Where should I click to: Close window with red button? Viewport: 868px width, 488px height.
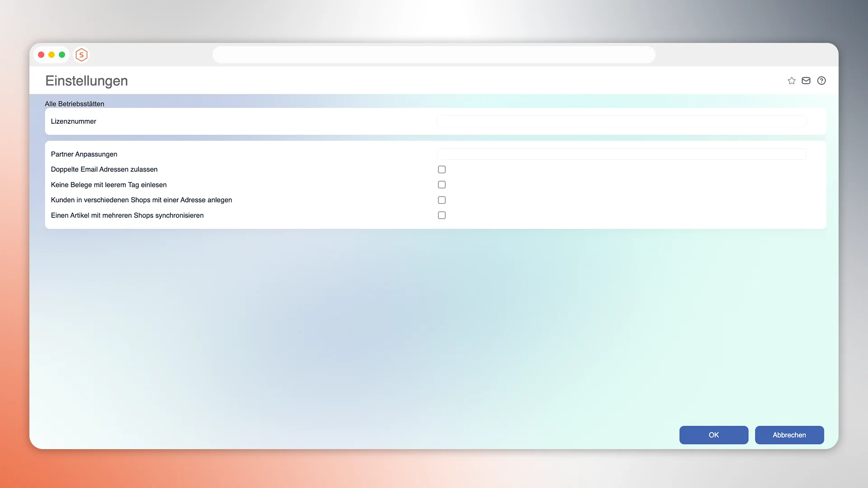pos(41,55)
